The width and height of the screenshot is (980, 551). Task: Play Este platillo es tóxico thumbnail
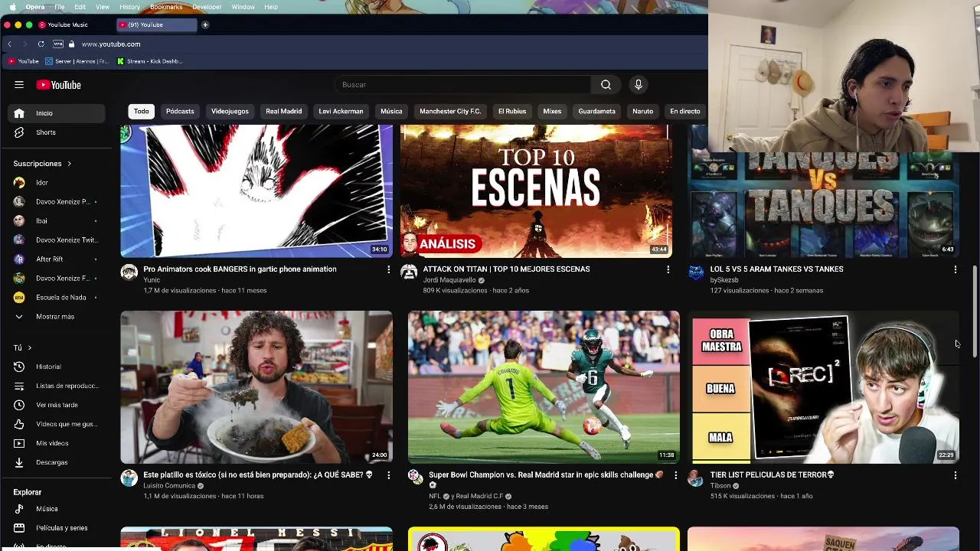256,387
